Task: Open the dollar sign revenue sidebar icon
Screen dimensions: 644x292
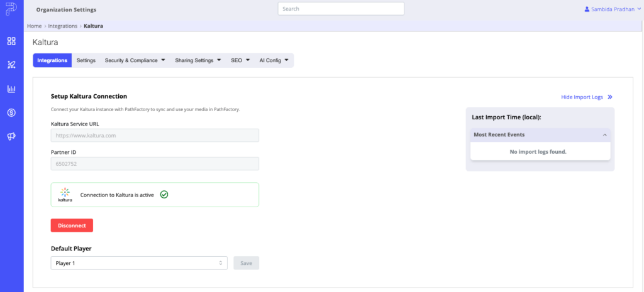Action: 11,113
